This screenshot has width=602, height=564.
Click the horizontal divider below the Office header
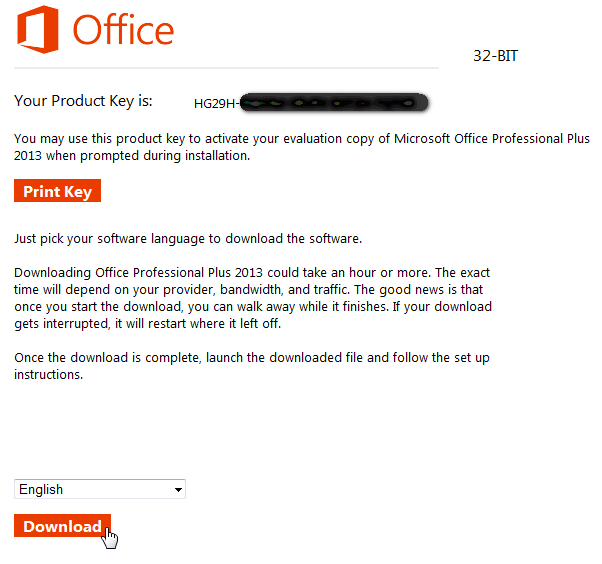click(226, 68)
